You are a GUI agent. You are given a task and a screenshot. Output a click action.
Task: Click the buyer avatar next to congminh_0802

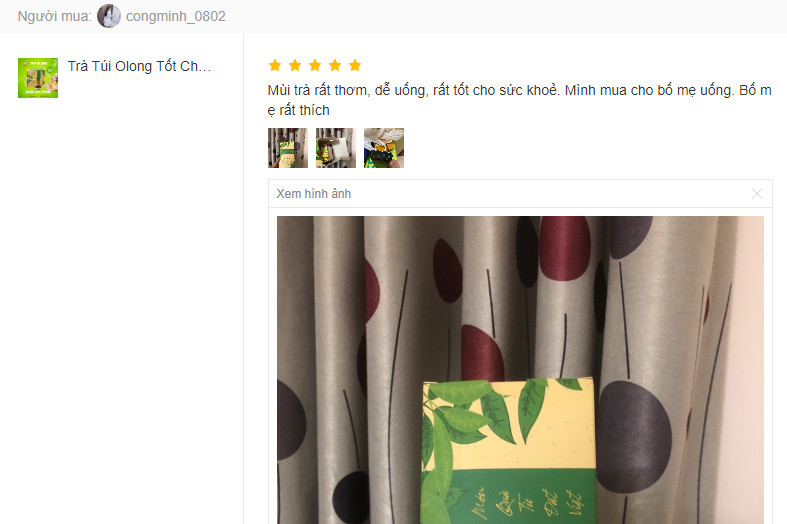[108, 16]
